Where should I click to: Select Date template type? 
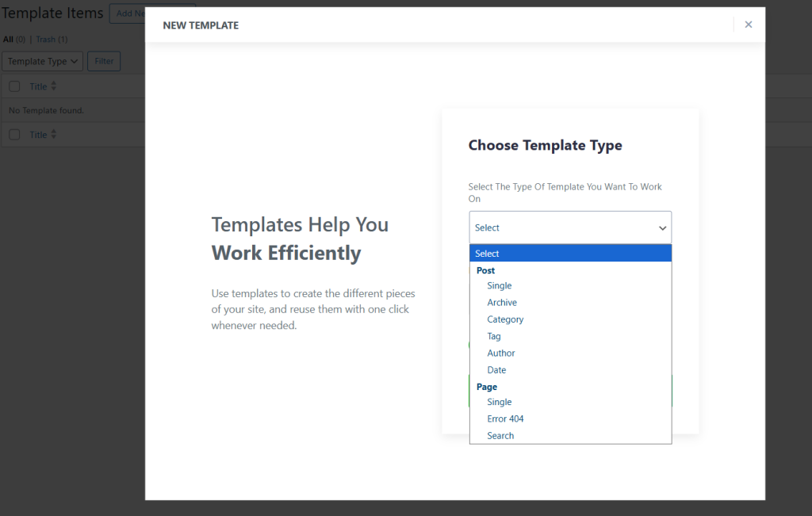click(496, 370)
